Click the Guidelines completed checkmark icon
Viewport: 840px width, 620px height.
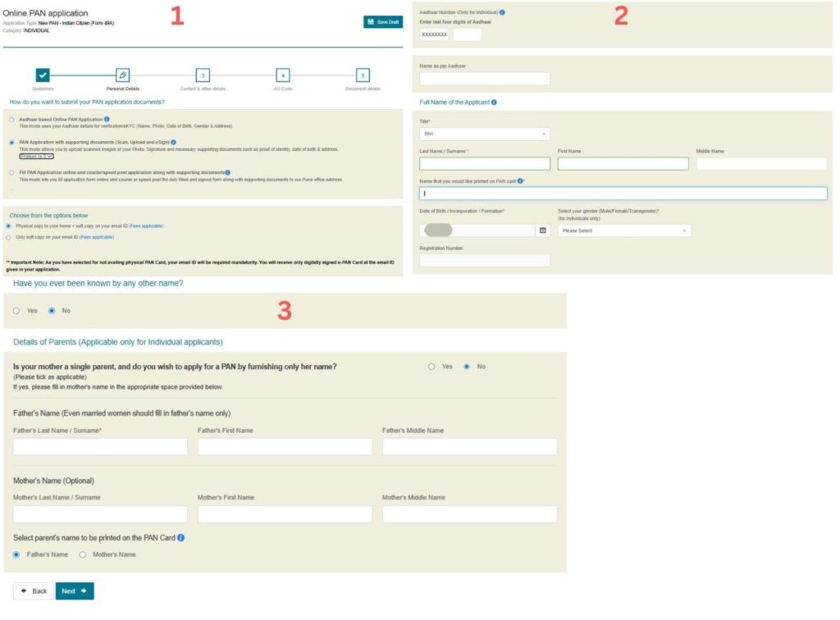click(x=43, y=75)
